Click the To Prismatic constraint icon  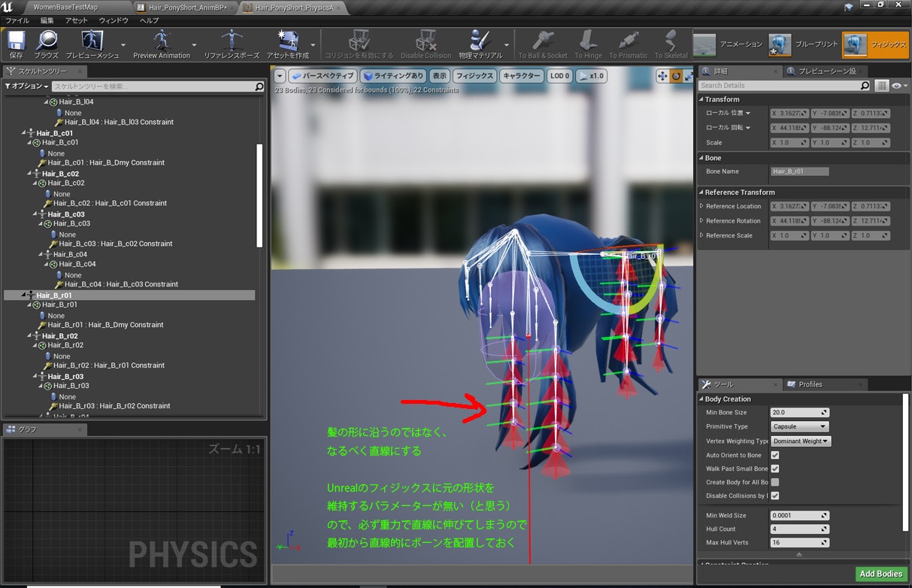click(x=628, y=41)
